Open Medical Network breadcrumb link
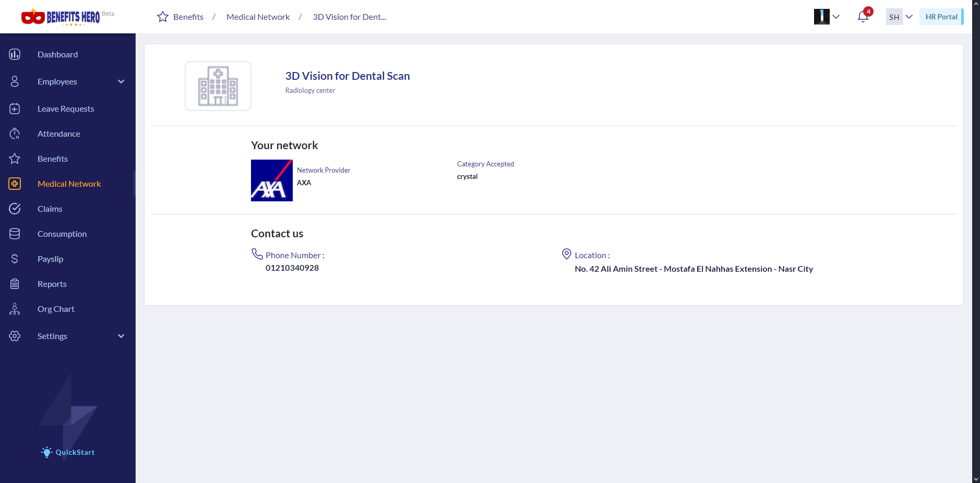The width and height of the screenshot is (980, 483). (258, 17)
